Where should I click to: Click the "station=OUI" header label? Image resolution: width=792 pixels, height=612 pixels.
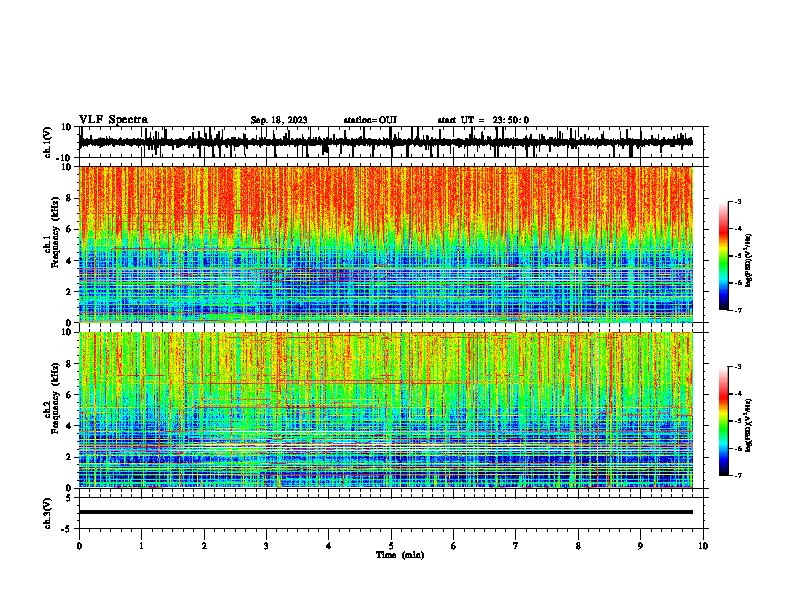coord(370,120)
